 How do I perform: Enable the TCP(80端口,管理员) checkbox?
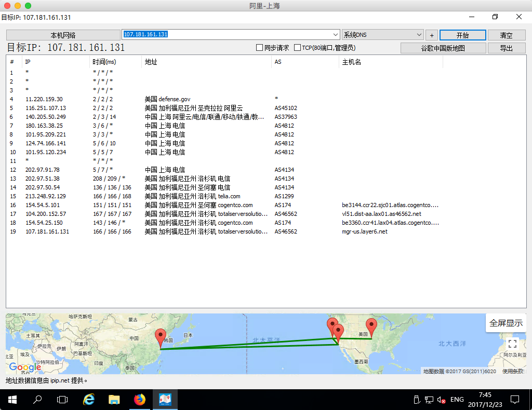pyautogui.click(x=297, y=48)
